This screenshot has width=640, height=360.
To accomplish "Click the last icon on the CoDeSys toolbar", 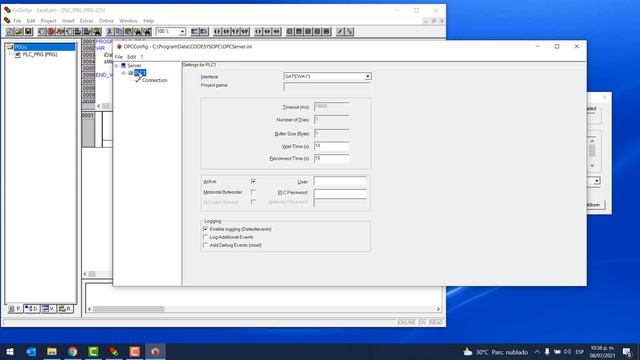I will point(349,31).
